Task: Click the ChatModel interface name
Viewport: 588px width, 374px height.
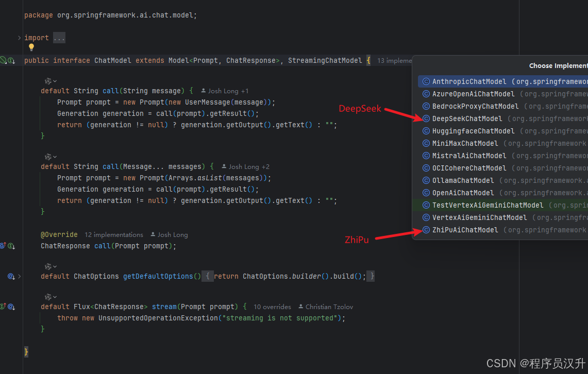Action: tap(112, 60)
